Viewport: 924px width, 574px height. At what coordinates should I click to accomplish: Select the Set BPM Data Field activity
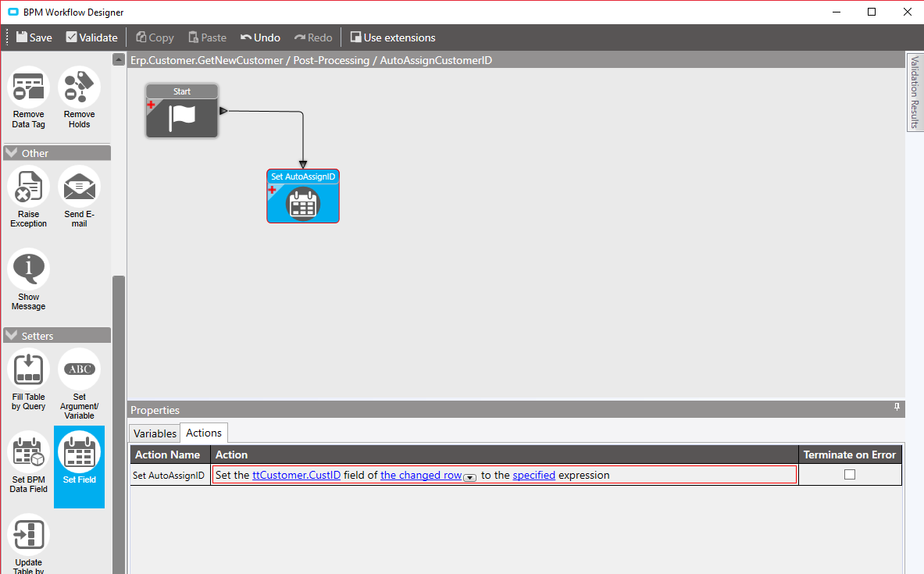pos(28,463)
